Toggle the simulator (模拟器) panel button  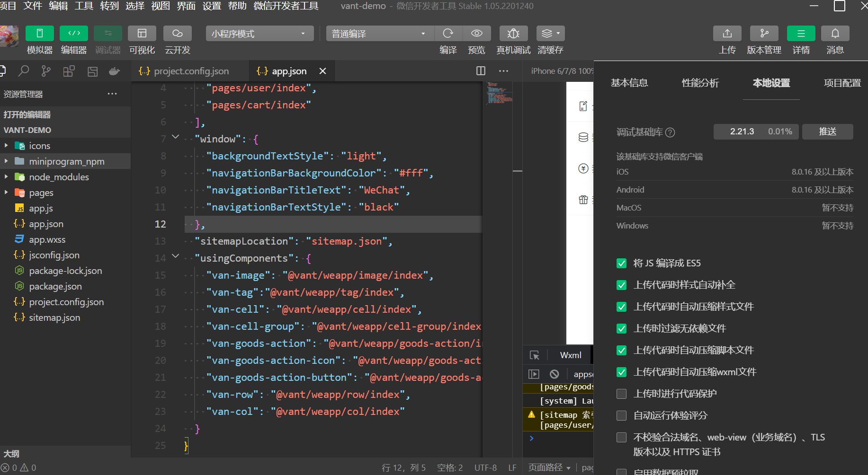(40, 34)
